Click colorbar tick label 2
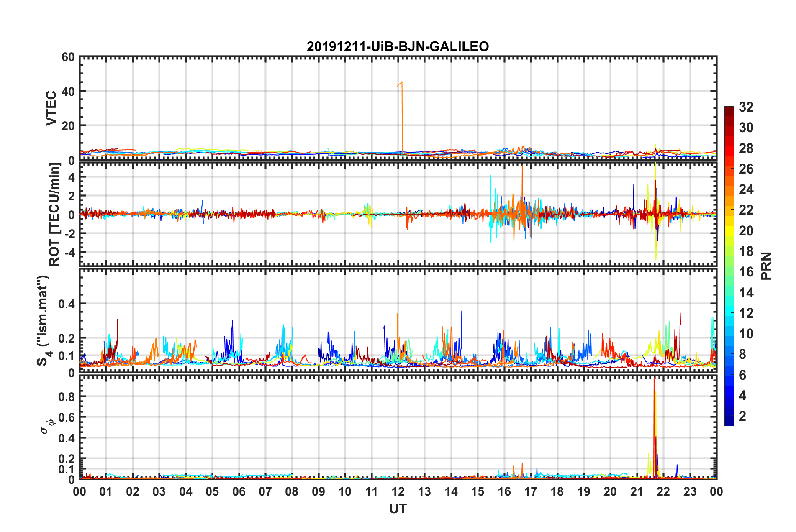 [742, 416]
